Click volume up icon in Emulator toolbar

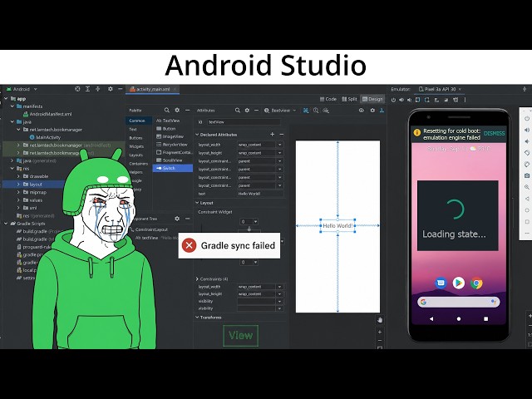pos(401,100)
